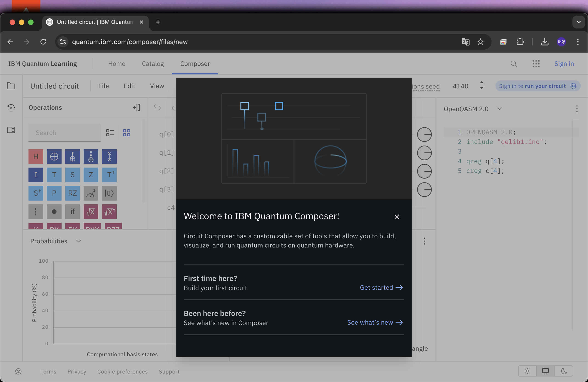
Task: Click the Operations search field
Action: click(x=64, y=133)
